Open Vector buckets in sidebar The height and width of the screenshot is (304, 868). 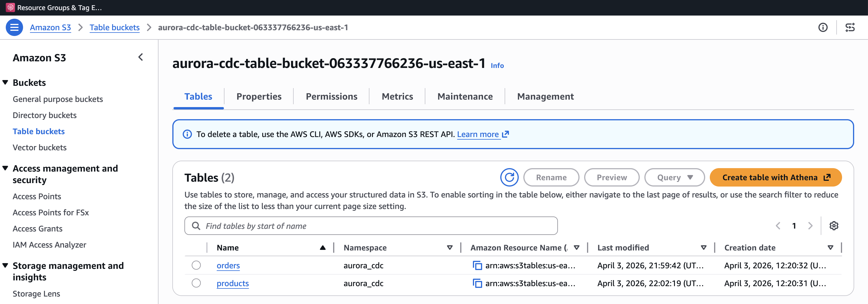[x=39, y=147]
